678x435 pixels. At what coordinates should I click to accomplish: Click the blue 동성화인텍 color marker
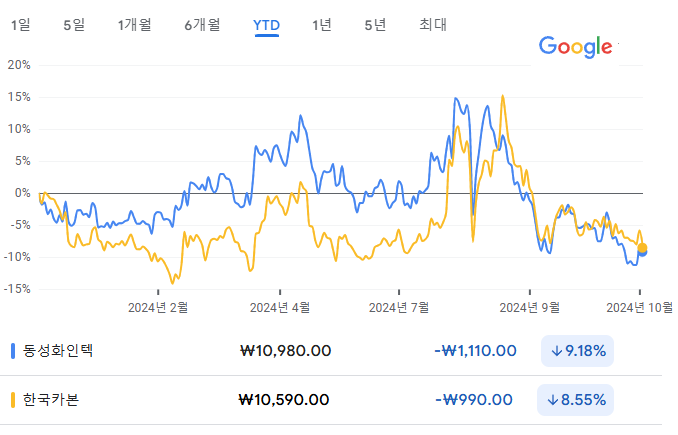tap(13, 351)
